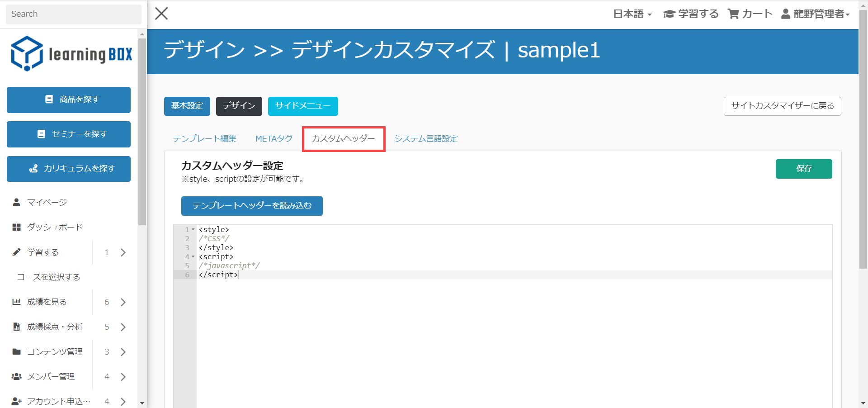Click サイトカスタマイザーに戻る button
Viewport: 868px width, 408px height.
[782, 106]
